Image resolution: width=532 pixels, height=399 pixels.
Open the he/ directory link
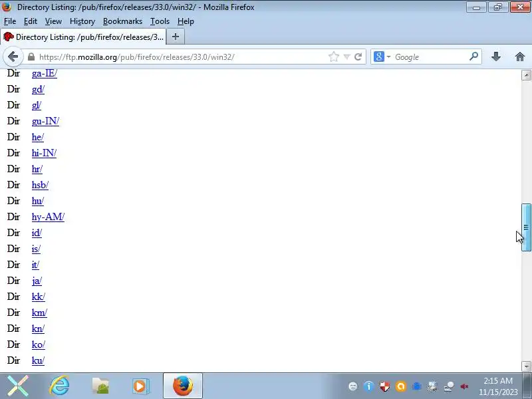pyautogui.click(x=38, y=137)
